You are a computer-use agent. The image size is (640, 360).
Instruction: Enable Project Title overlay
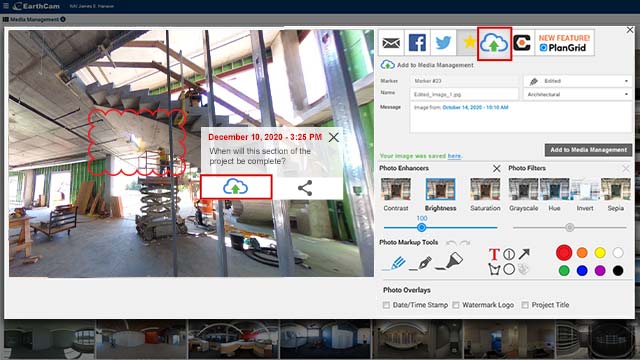click(525, 305)
